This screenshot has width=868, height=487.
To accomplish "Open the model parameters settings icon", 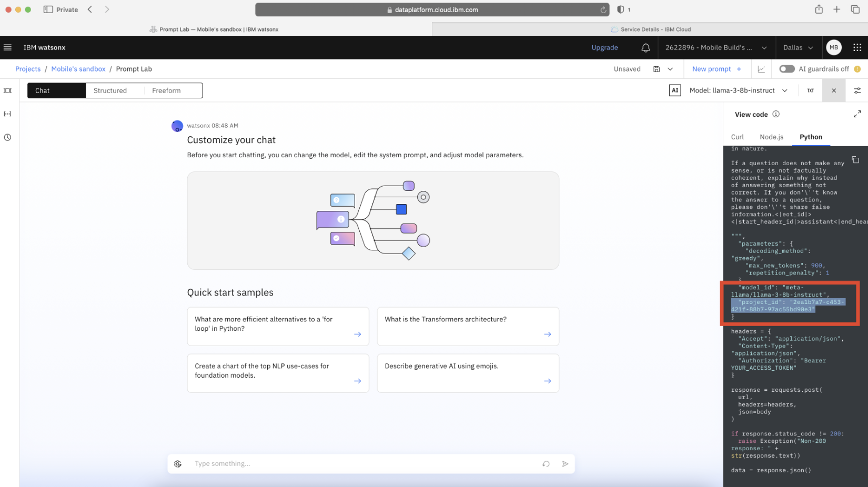I will coord(857,90).
